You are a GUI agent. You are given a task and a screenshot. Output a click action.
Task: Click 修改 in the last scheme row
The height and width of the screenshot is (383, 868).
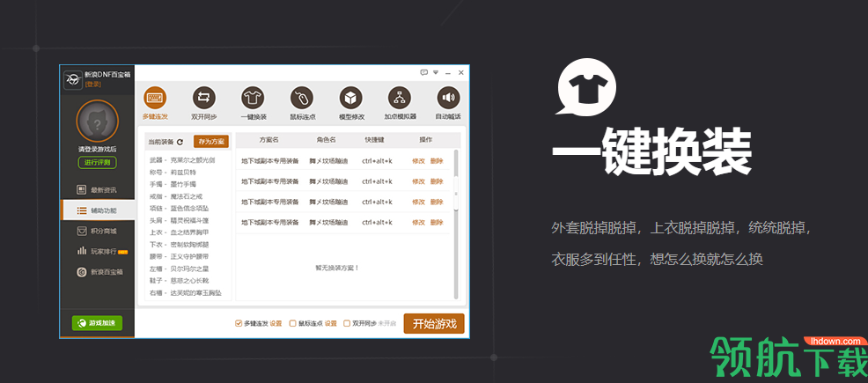pos(418,223)
